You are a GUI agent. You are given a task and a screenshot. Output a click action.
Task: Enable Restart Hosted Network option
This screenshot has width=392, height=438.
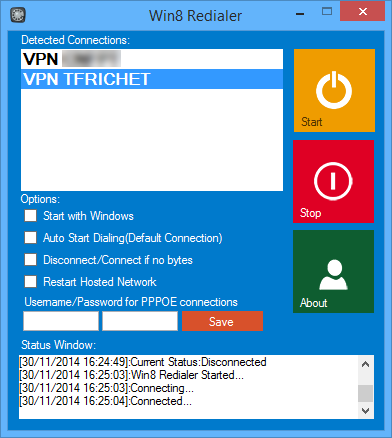coord(31,282)
